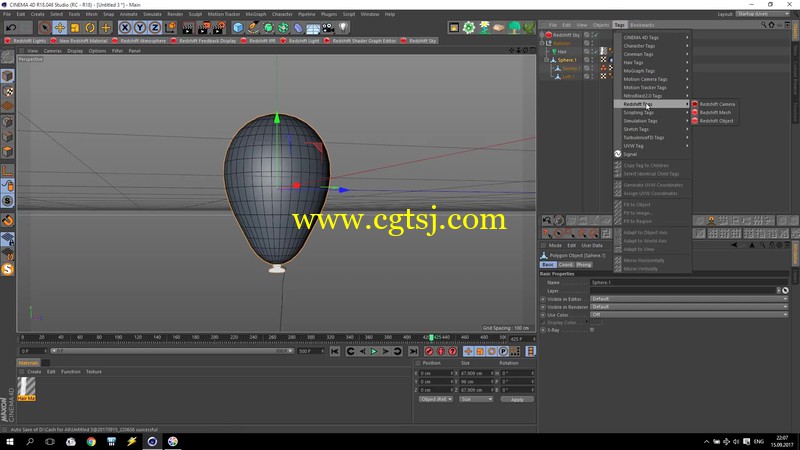
Task: Click timeline marker at frame 200
Action: 214,337
